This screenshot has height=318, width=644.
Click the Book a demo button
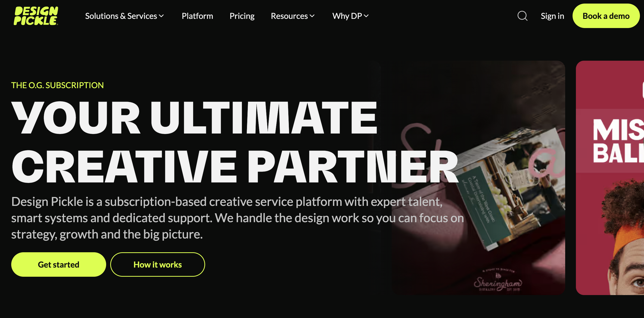[606, 16]
